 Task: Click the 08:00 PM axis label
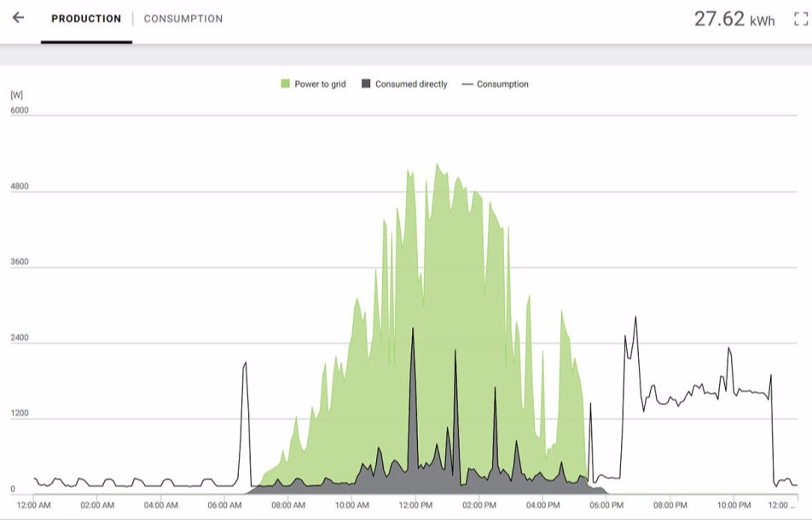[x=670, y=505]
